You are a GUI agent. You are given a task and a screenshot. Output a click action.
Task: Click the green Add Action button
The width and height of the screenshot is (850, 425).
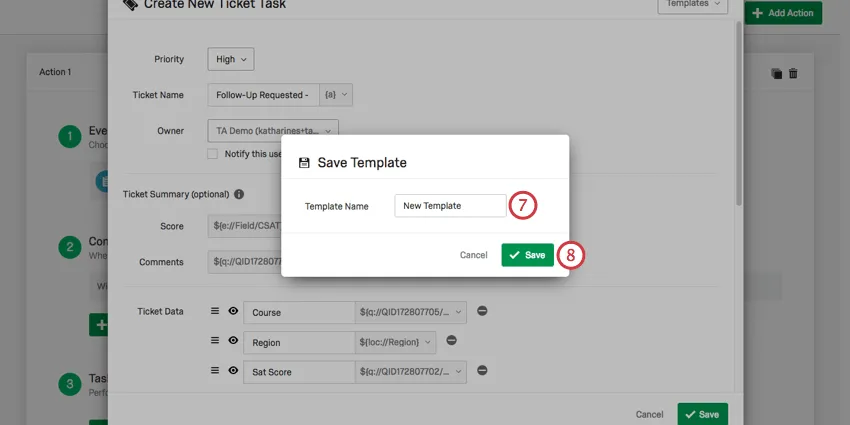tap(784, 13)
